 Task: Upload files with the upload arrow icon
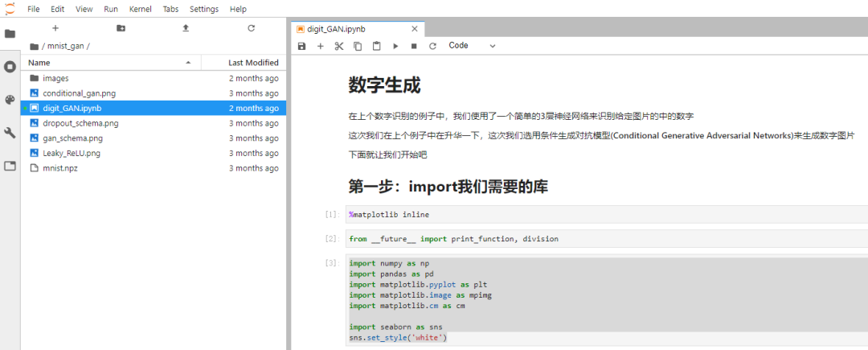(186, 28)
